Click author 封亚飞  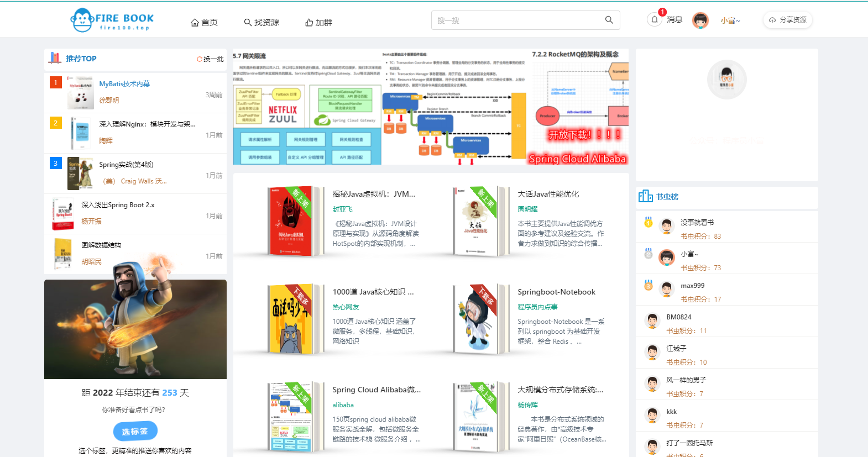point(342,209)
